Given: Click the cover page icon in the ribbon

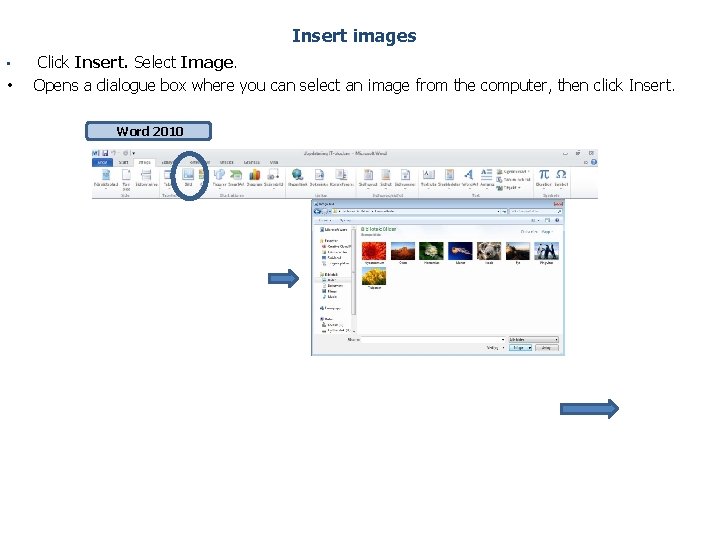Looking at the screenshot, I should tap(106, 174).
